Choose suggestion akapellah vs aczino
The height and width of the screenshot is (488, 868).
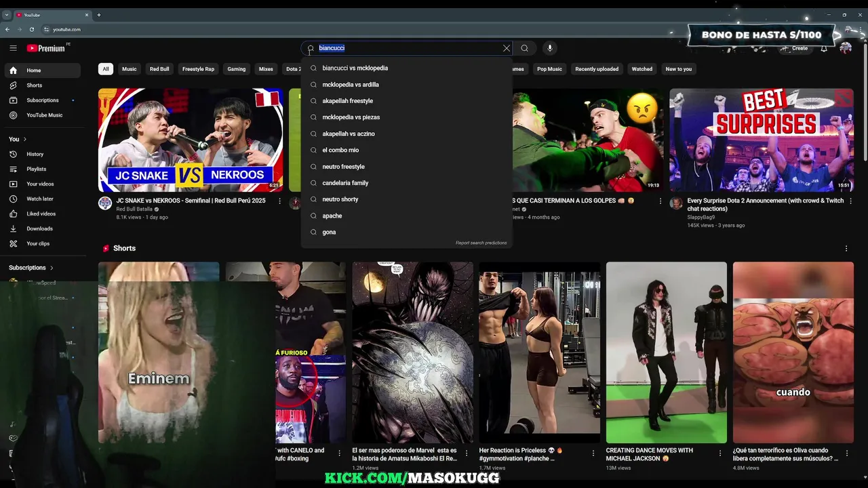407,134
